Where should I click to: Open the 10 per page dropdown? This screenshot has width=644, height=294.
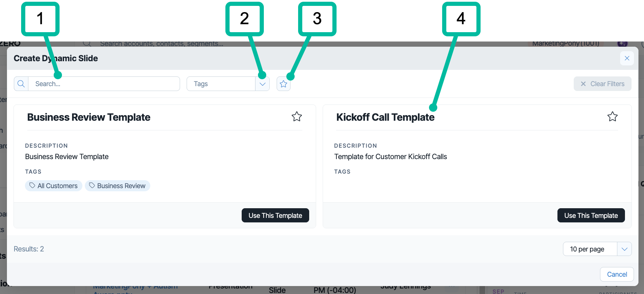pos(597,249)
